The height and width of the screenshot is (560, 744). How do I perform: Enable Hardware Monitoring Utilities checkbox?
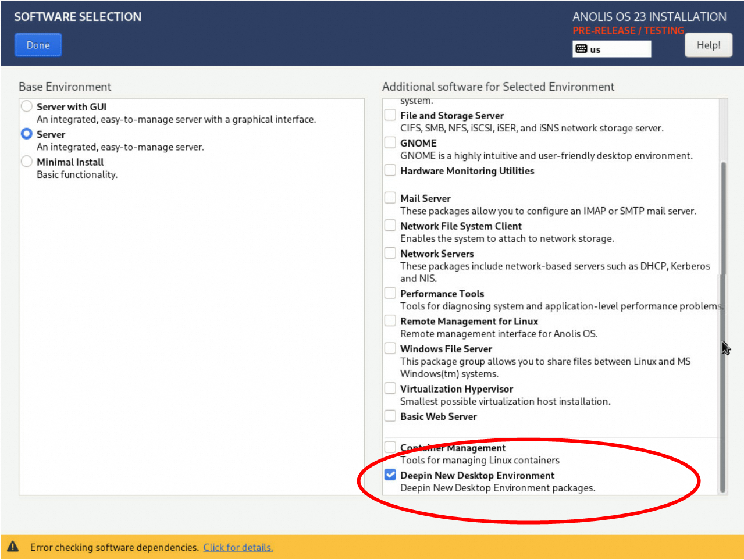tap(390, 170)
